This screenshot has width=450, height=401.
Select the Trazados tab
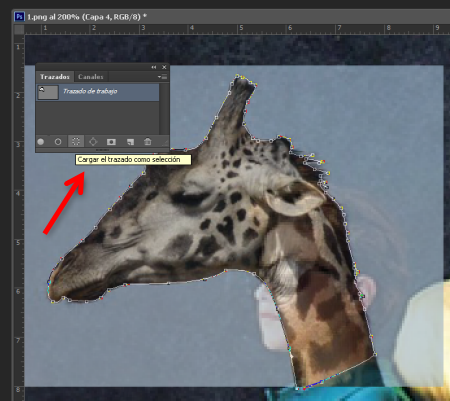tap(55, 77)
